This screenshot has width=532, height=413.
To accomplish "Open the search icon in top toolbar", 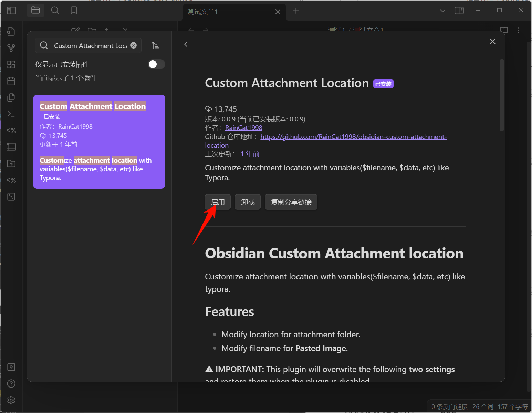I will (x=55, y=10).
